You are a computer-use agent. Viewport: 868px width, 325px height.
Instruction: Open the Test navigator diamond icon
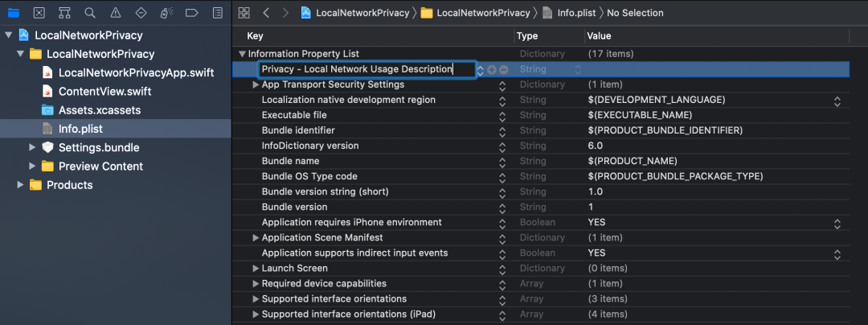coord(141,13)
